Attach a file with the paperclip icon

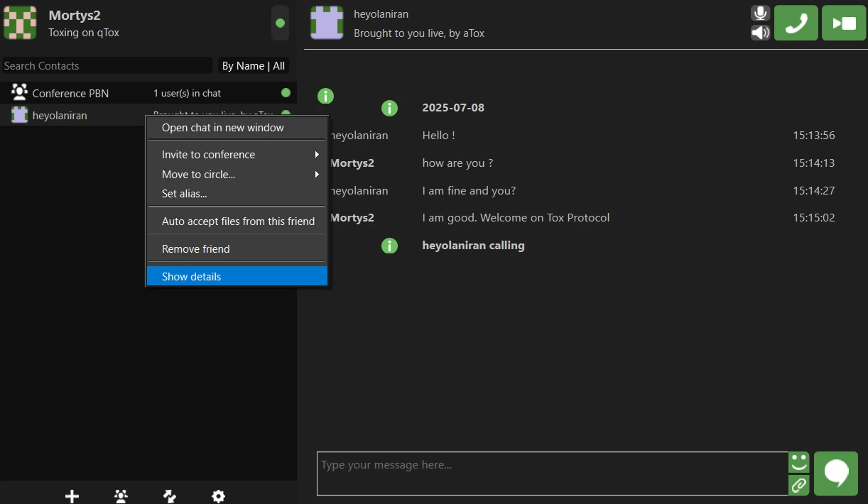799,485
